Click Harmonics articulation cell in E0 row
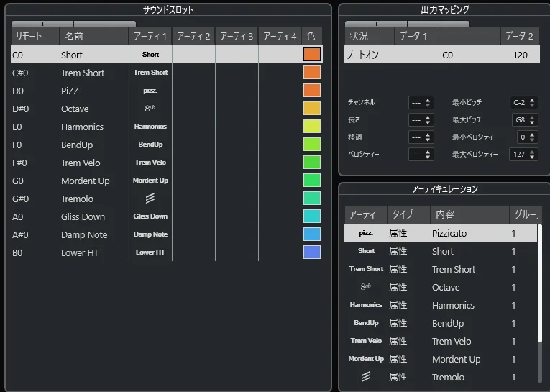Viewport: 550px width, 392px height. tap(150, 127)
